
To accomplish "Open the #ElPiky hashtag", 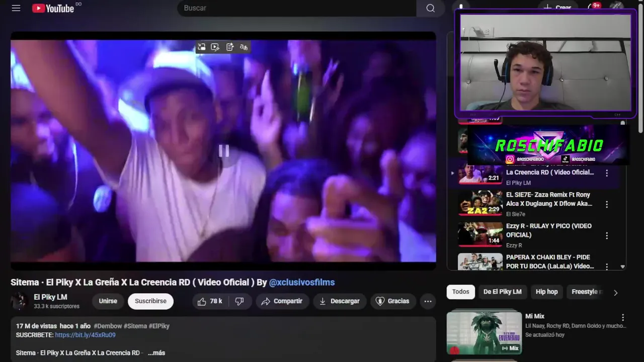I will [x=159, y=326].
